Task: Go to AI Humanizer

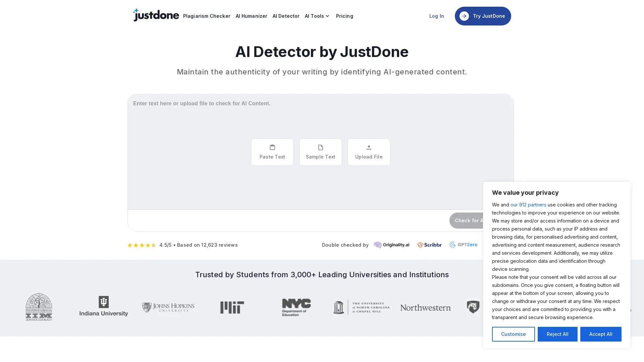Action: 251,16
